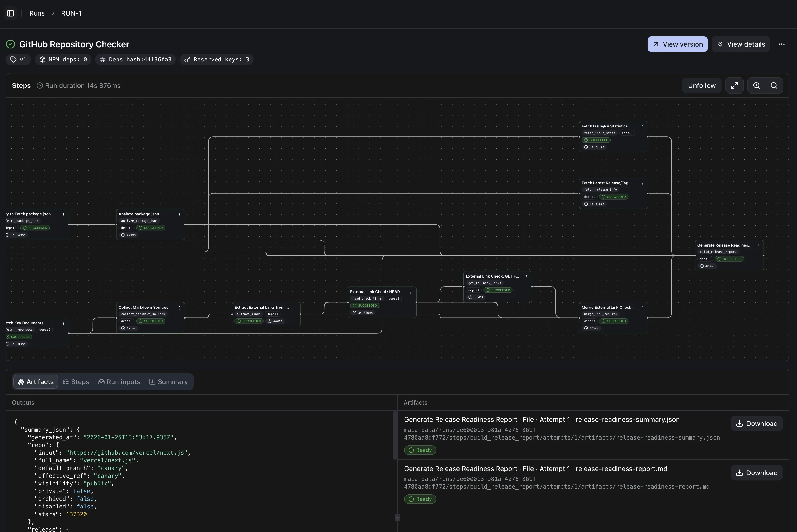Toggle the sidebar panel icon
797x532 pixels.
[x=11, y=13]
